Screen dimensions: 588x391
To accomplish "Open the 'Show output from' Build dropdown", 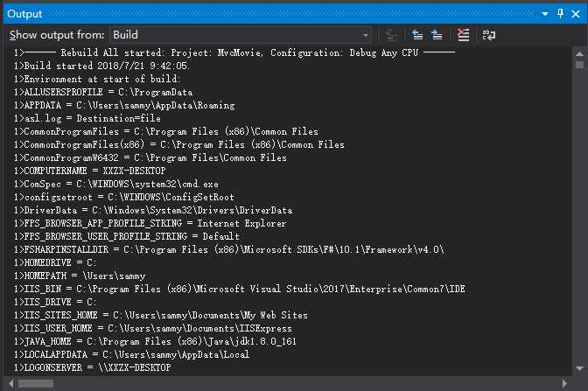I will [241, 35].
